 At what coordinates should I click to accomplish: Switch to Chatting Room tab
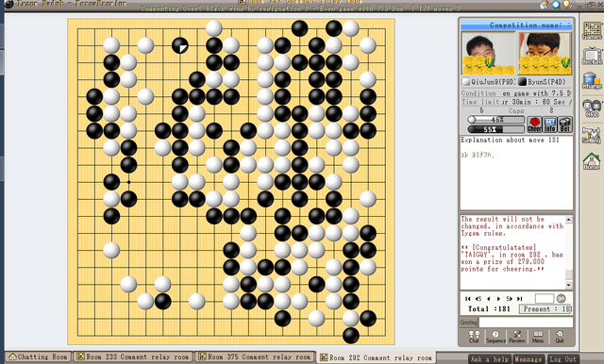[x=38, y=356]
